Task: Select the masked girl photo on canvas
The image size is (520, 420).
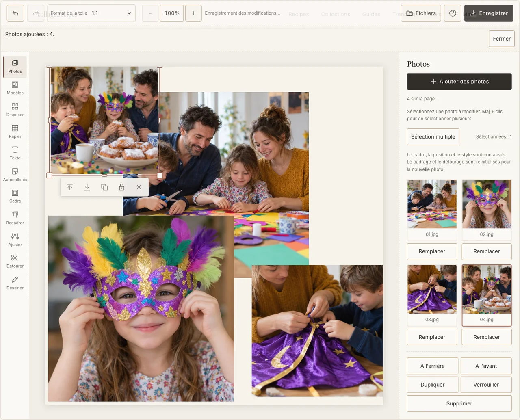Action: (x=141, y=308)
